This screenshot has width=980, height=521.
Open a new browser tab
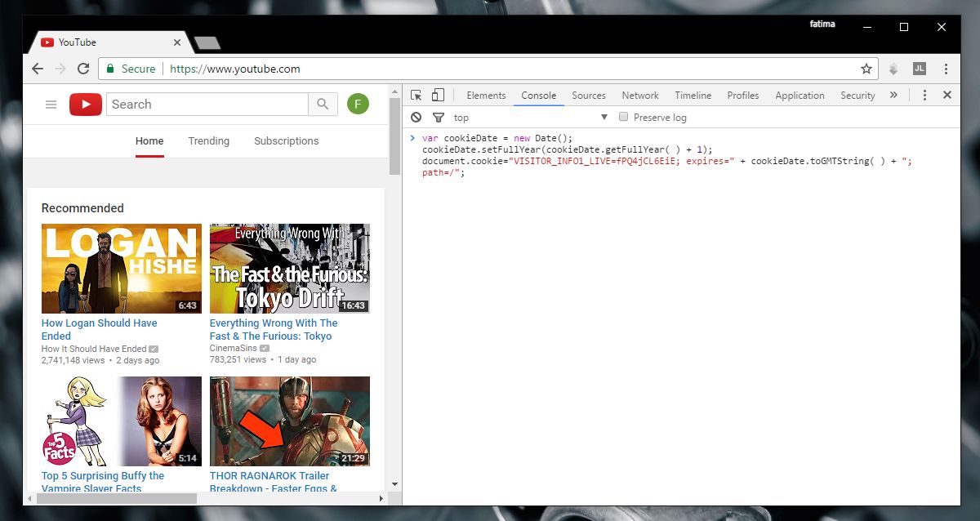(207, 42)
